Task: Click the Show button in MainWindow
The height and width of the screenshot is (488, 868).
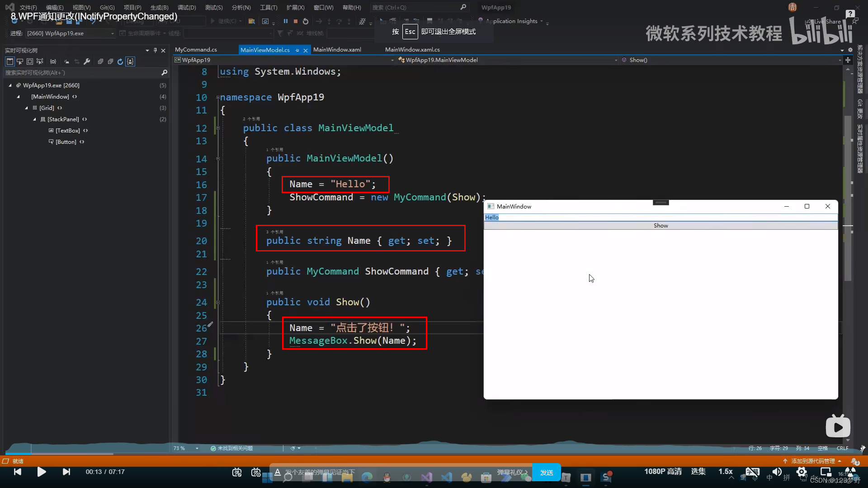Action: pos(660,225)
